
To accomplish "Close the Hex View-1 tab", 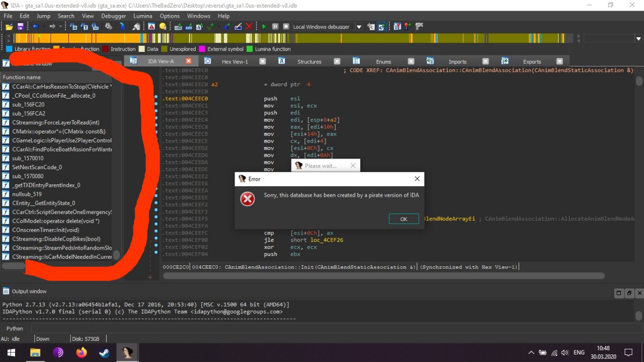I will pyautogui.click(x=262, y=61).
